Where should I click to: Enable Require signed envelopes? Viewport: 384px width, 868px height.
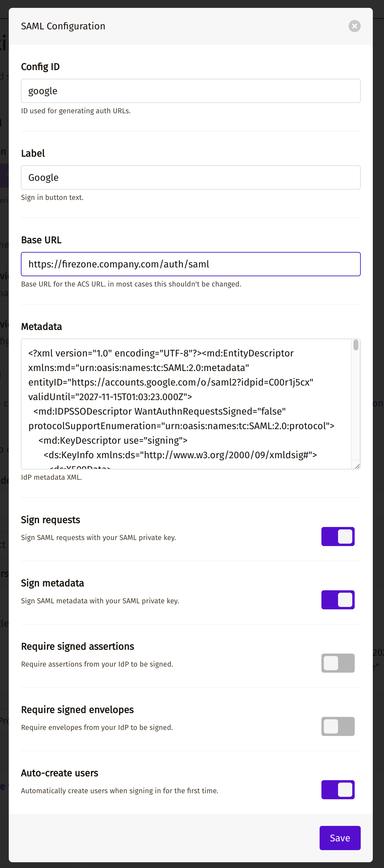[338, 727]
